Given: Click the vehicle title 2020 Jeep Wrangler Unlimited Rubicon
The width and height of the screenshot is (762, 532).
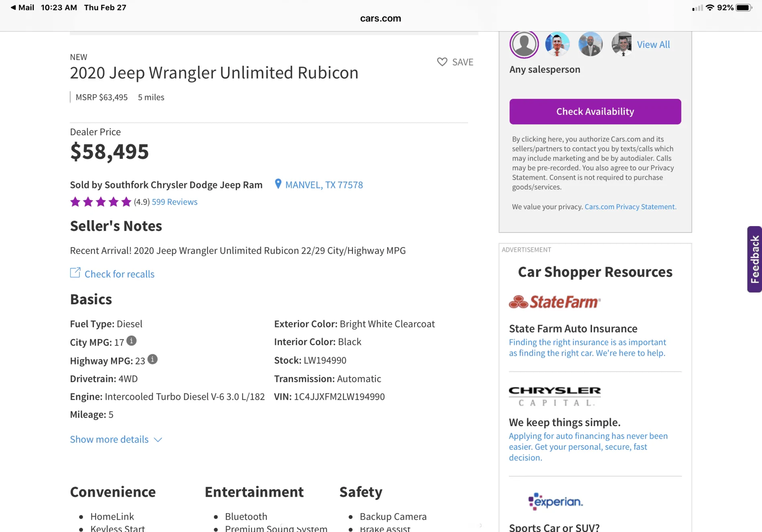Looking at the screenshot, I should click(x=214, y=73).
